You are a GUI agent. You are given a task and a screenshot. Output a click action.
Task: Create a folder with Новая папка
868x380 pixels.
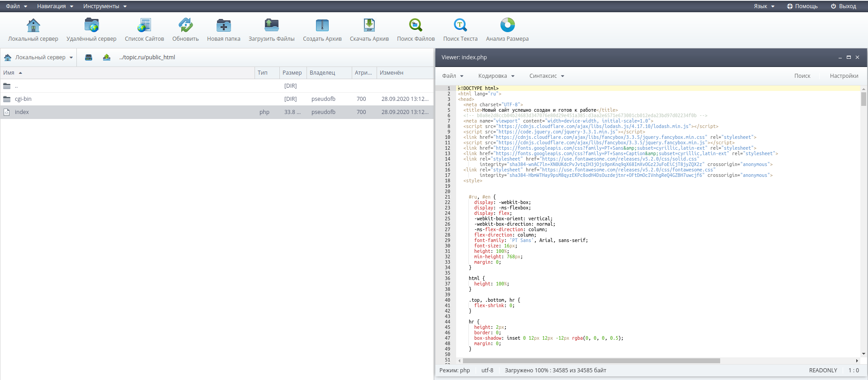pos(223,25)
